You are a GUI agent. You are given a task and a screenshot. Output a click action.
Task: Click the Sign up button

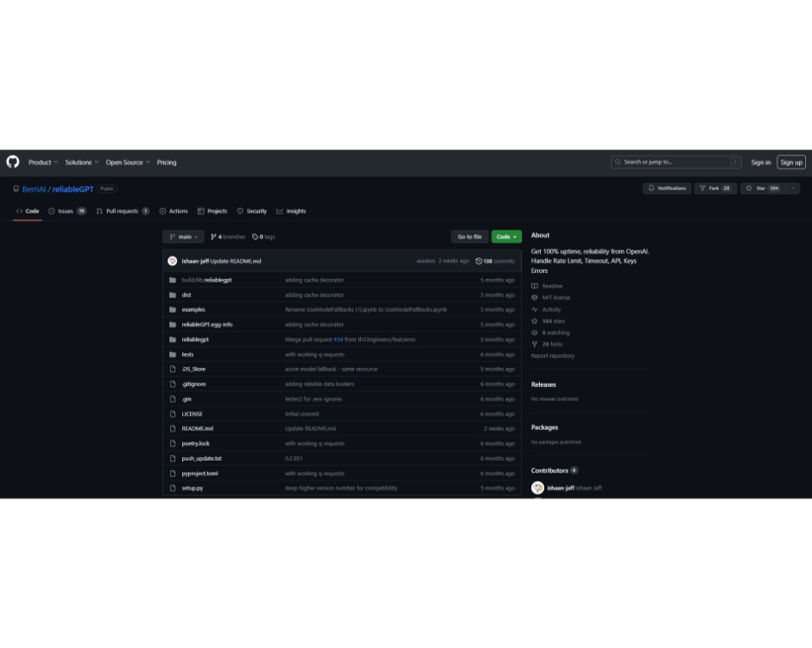click(791, 162)
